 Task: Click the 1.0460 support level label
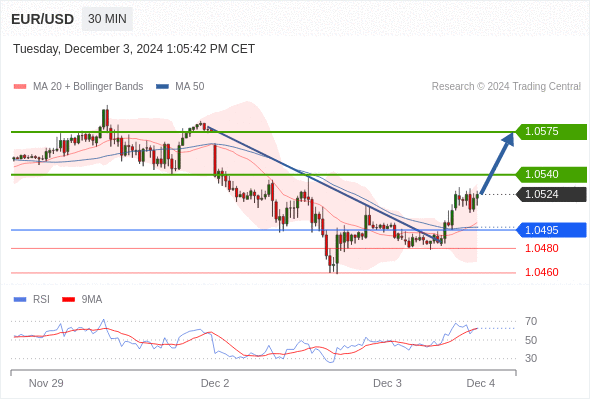click(541, 272)
